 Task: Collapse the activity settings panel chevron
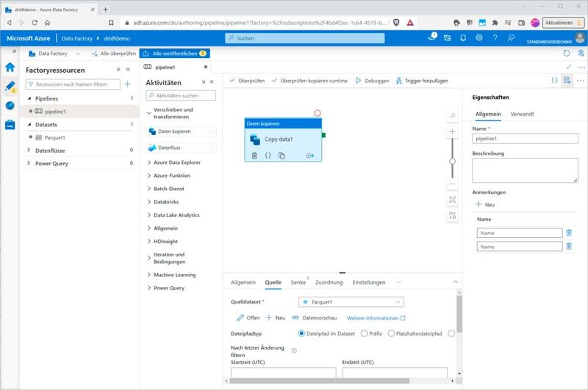[456, 282]
